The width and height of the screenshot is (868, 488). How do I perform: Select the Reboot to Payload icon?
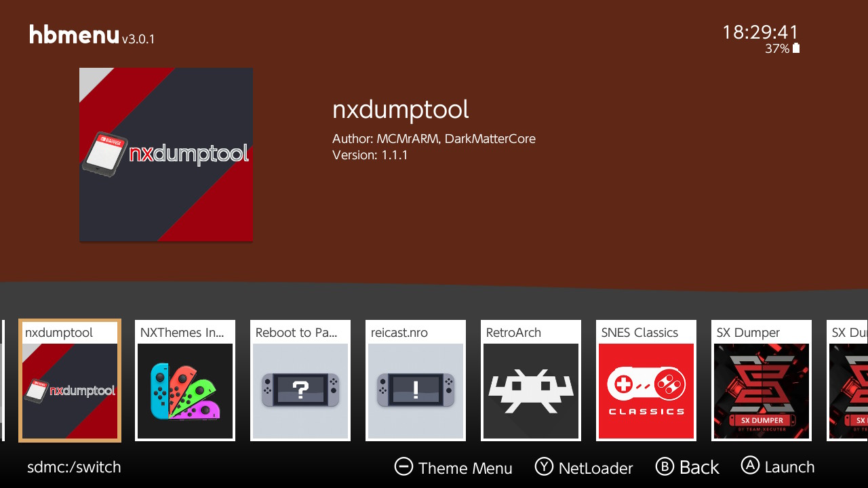click(300, 380)
